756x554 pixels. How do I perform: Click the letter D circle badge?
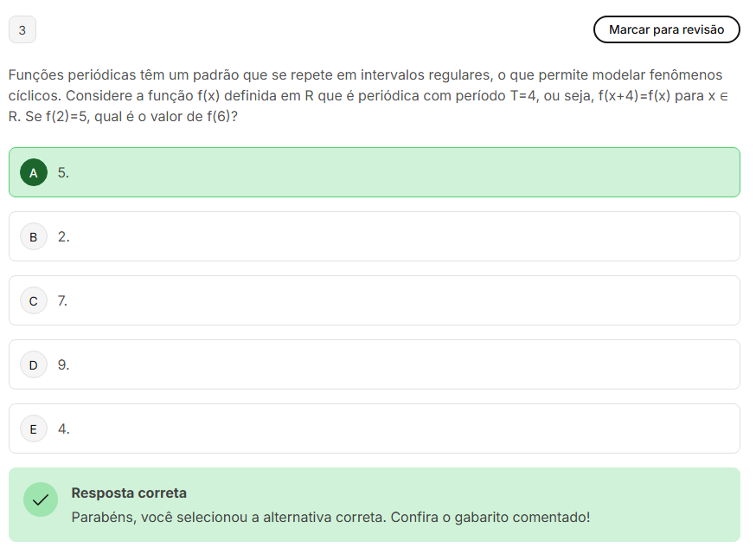click(33, 364)
